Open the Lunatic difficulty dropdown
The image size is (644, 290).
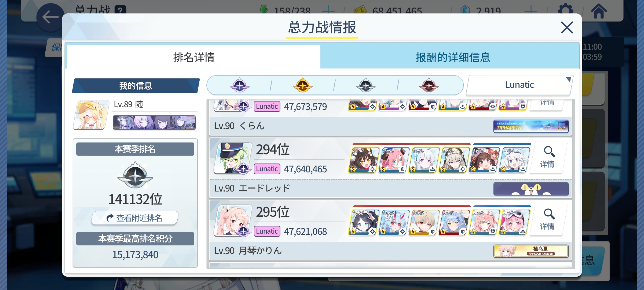pos(519,85)
